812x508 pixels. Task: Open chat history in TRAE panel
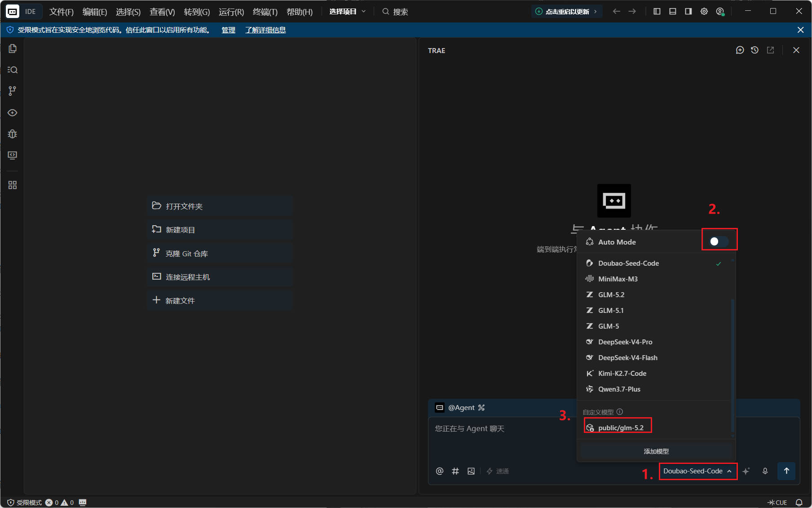pyautogui.click(x=755, y=50)
